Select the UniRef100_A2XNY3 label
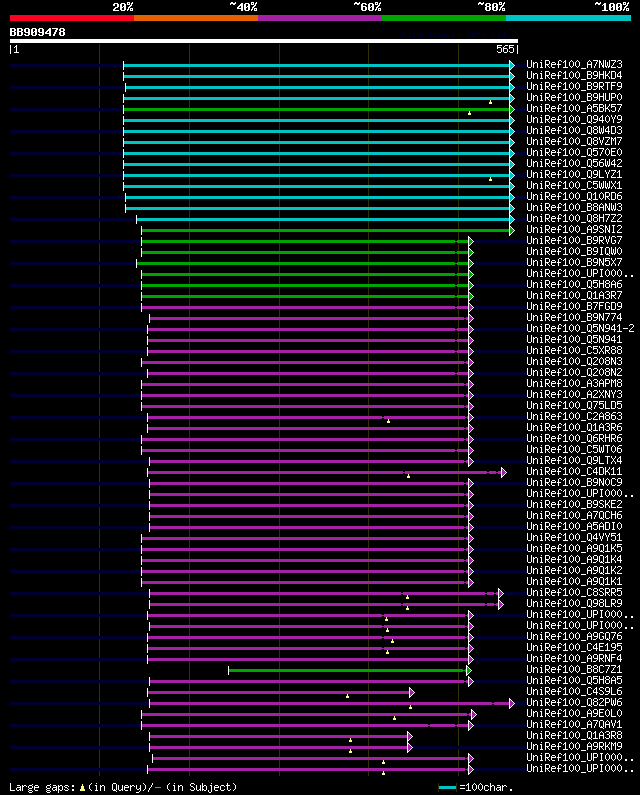 pyautogui.click(x=574, y=394)
